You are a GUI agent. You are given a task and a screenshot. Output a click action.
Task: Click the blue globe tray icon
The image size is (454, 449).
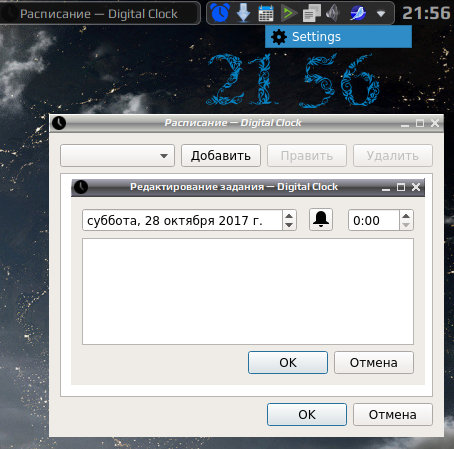click(x=358, y=13)
